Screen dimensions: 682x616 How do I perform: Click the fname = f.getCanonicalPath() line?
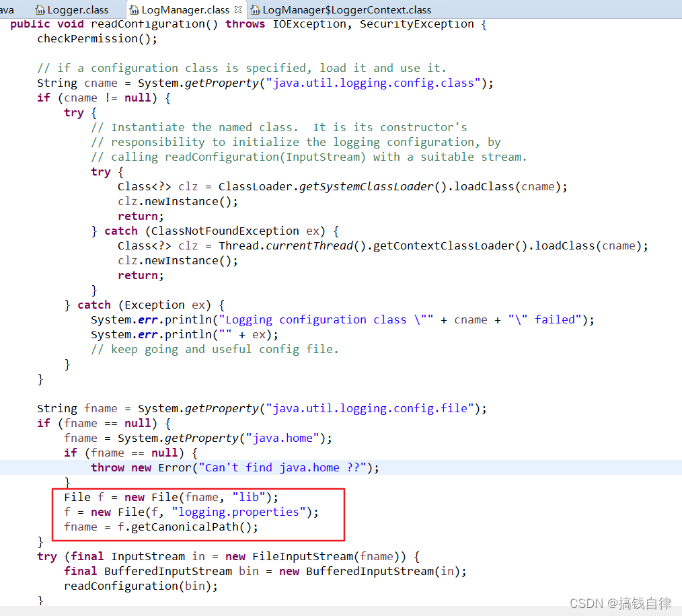161,527
